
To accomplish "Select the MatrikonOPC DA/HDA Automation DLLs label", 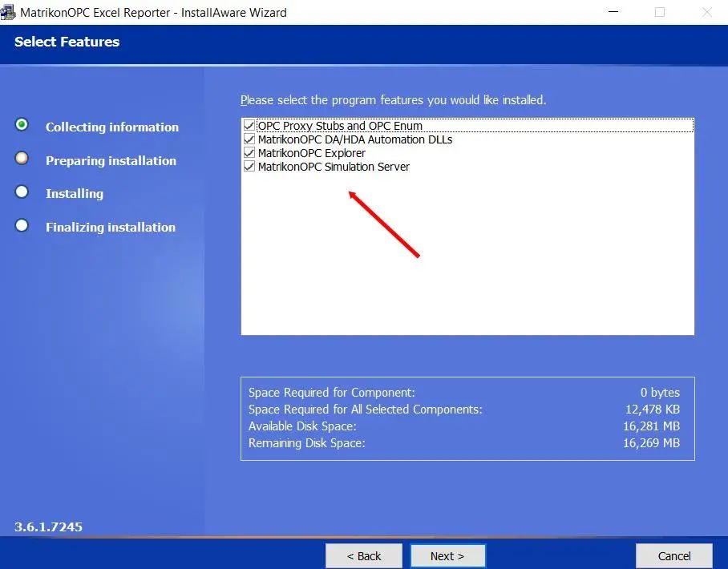I will [355, 139].
